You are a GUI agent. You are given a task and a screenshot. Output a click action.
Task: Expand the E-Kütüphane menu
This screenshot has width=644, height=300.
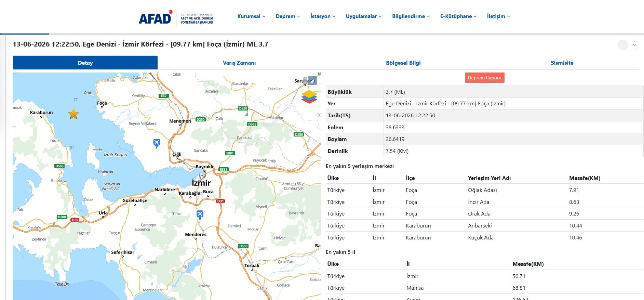(458, 16)
